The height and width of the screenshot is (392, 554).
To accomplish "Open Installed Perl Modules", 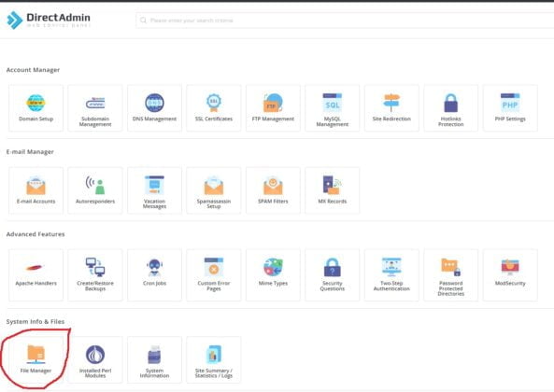I will pyautogui.click(x=95, y=360).
